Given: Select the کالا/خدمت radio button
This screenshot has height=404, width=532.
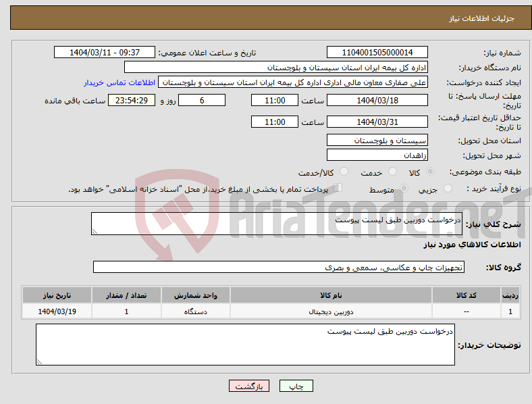Looking at the screenshot, I should click(x=344, y=172).
